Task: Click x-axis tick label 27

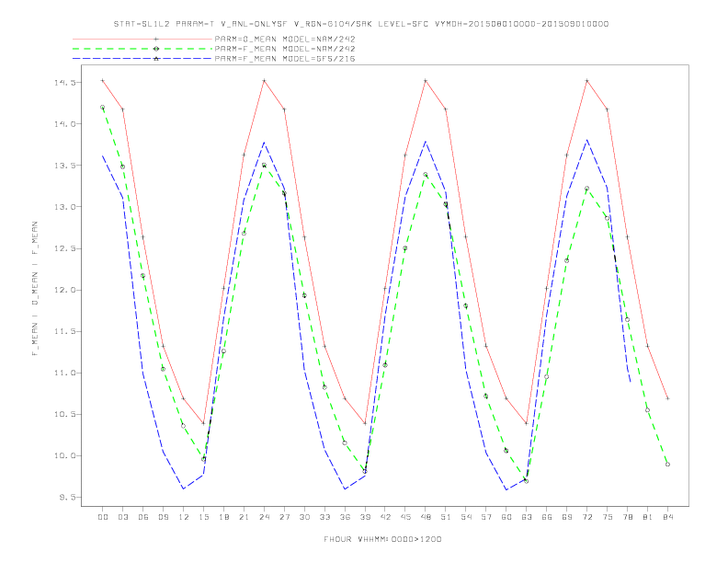Action: 284,517
